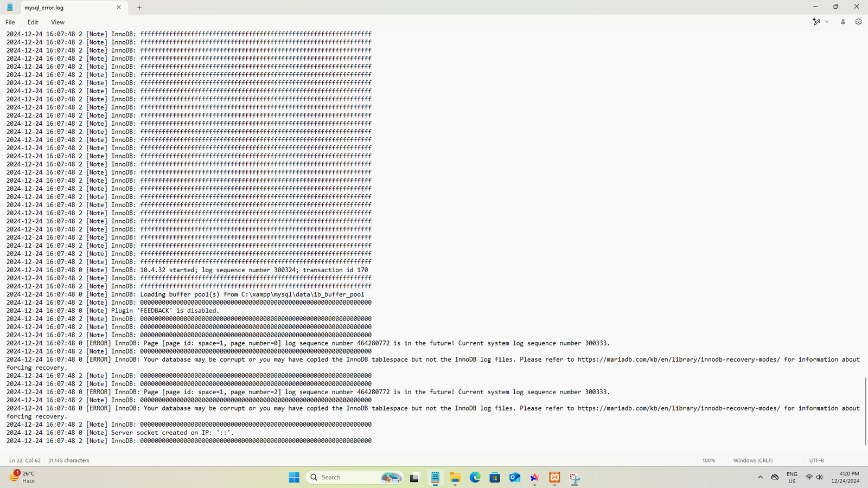Click the taskbar Search box

pyautogui.click(x=355, y=477)
